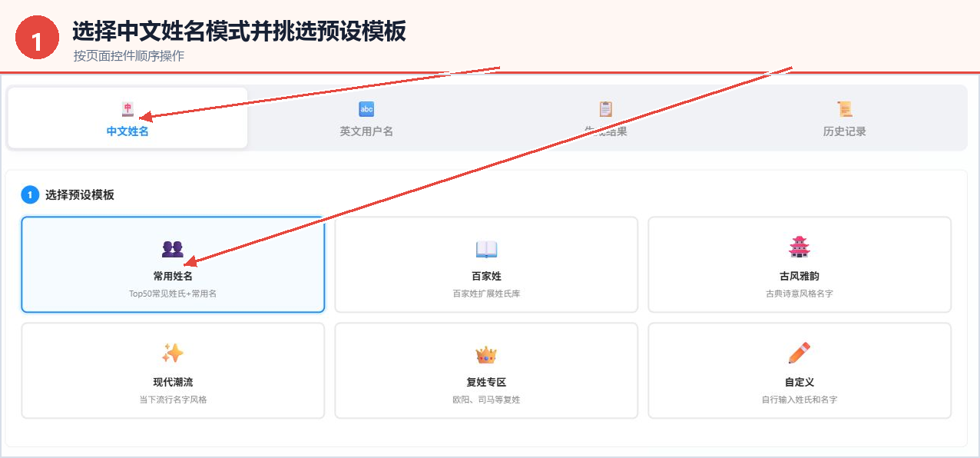Click the text 'Top50常见姓氏+常用名'
Image resolution: width=980 pixels, height=458 pixels.
pos(173,294)
